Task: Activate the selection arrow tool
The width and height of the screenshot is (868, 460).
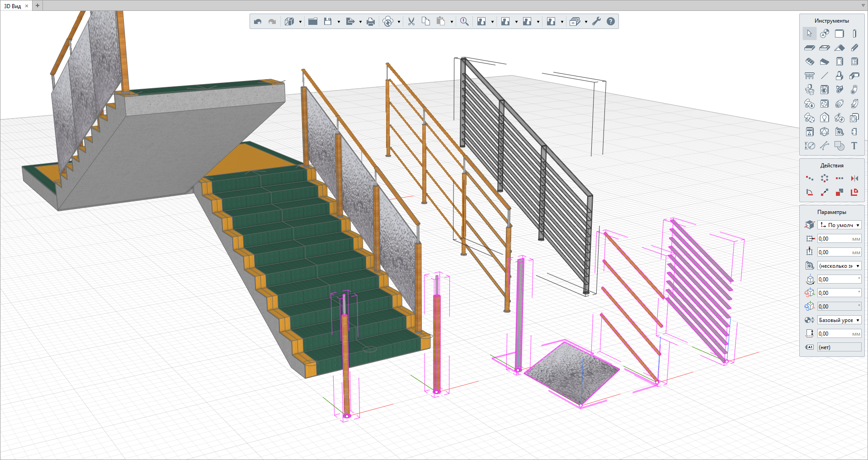Action: click(809, 33)
